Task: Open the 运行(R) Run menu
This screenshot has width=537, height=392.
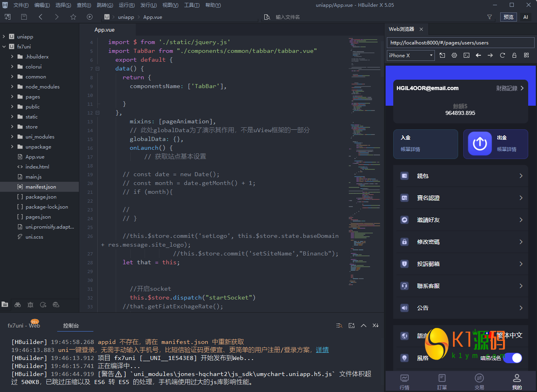Action: coord(127,5)
